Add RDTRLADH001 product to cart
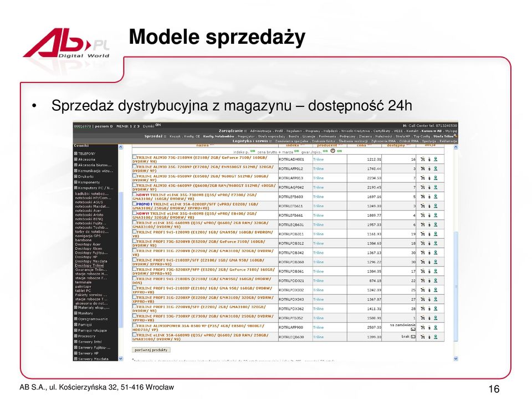The width and height of the screenshot is (532, 399). [x=423, y=159]
